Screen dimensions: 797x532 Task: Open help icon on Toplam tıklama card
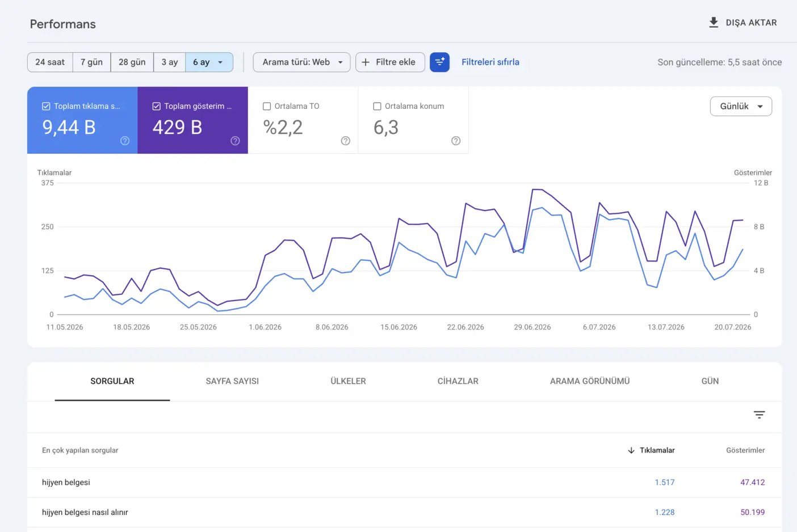[125, 141]
